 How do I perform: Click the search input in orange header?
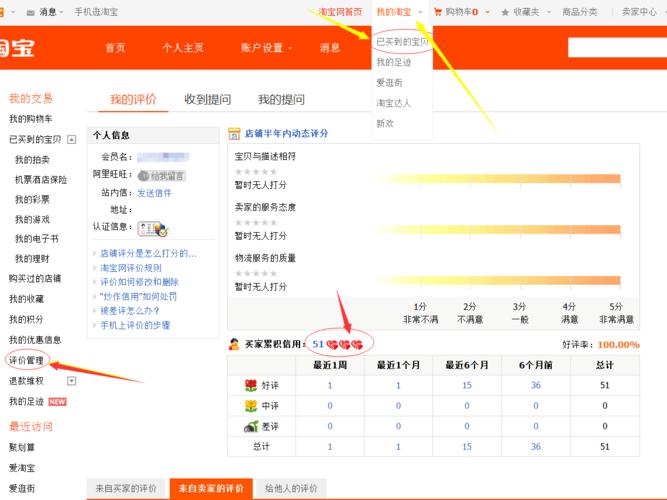pyautogui.click(x=618, y=48)
